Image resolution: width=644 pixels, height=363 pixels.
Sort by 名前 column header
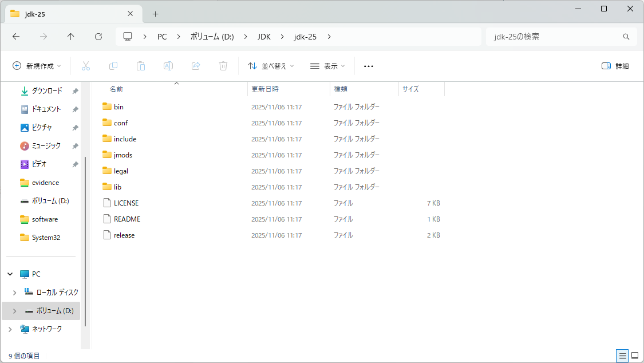116,89
